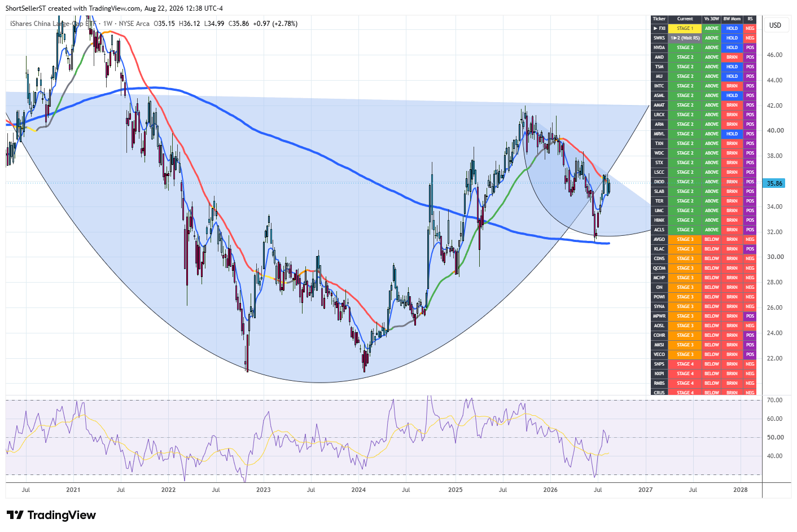Screen dimensions: 797x532
Task: Click the NVDA ticker cell
Action: [659, 47]
